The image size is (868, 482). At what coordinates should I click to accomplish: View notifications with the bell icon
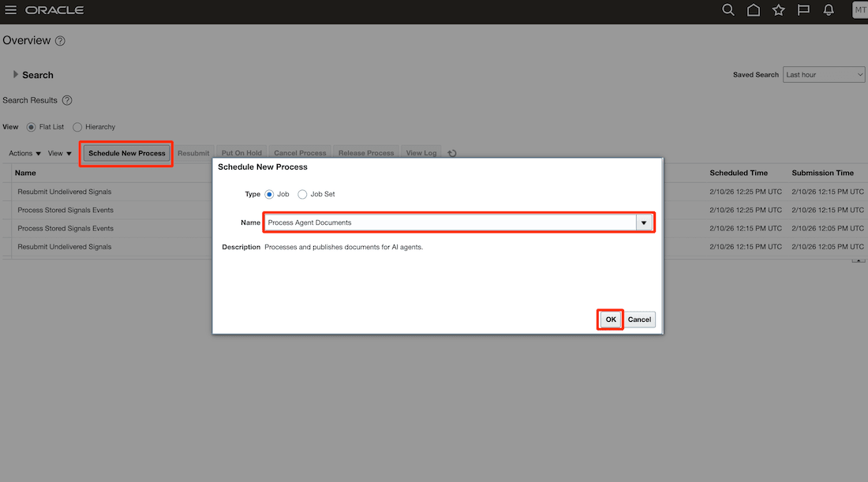(829, 9)
